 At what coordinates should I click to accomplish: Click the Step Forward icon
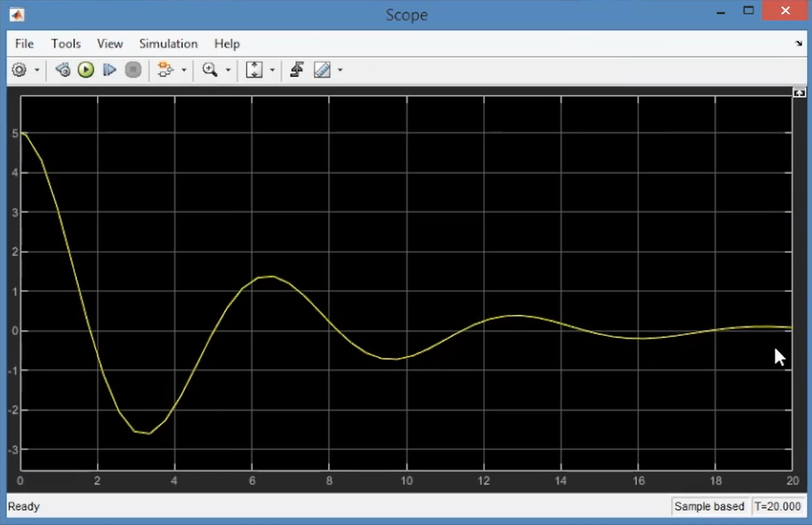pyautogui.click(x=109, y=69)
